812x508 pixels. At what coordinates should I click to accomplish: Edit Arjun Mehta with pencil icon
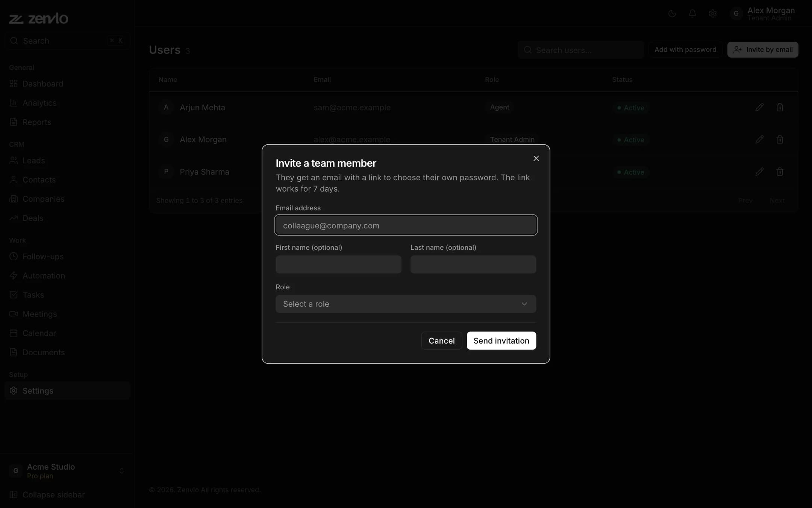(759, 107)
